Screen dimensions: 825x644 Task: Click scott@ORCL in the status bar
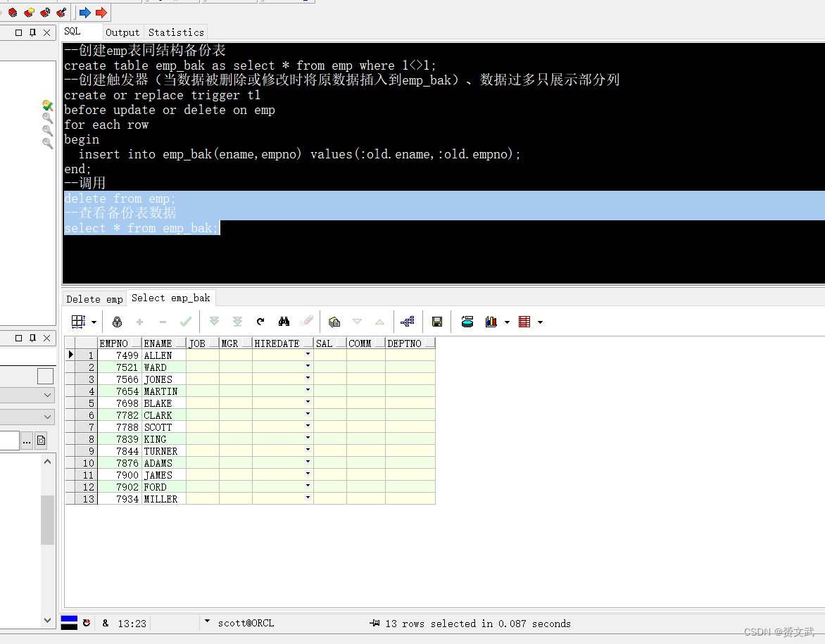point(246,623)
